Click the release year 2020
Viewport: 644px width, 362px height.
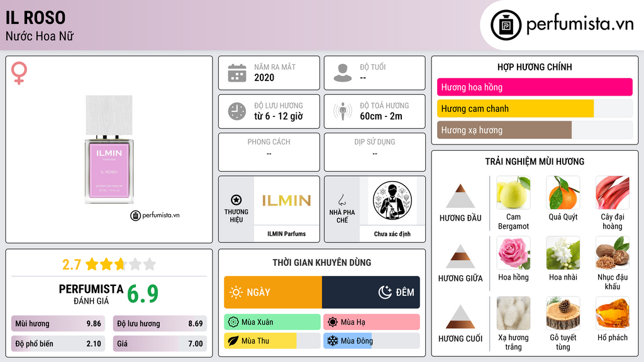tap(264, 77)
